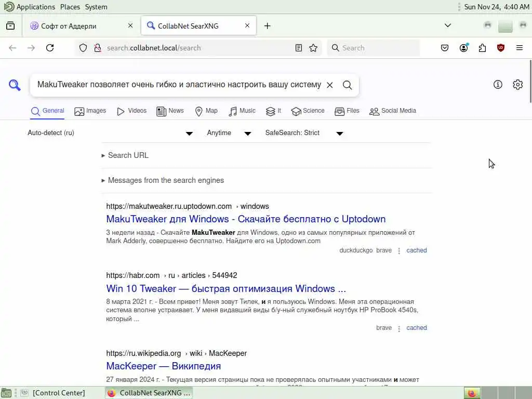Image resolution: width=532 pixels, height=399 pixels.
Task: Close the CollabNet SearXNG tab
Action: 247,25
